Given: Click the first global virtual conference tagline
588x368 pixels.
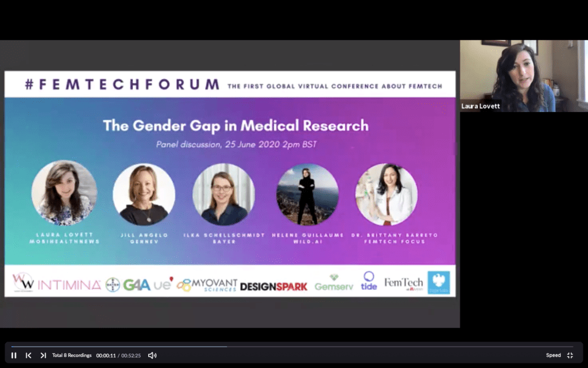Looking at the screenshot, I should point(335,86).
